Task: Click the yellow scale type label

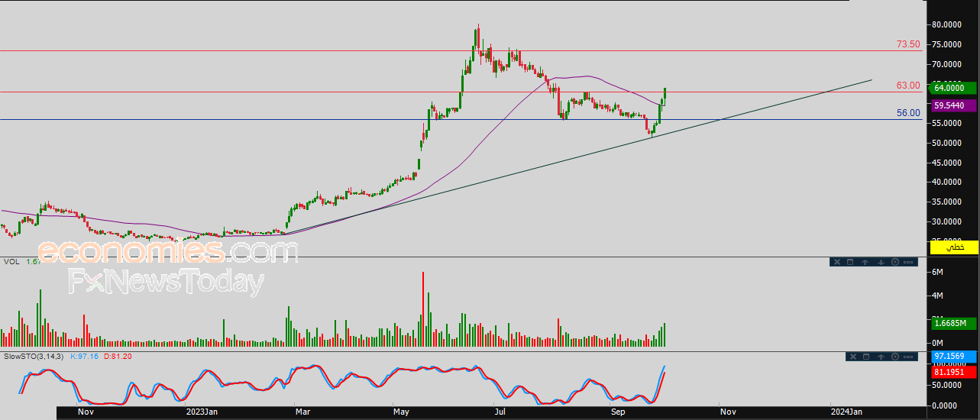Action: pos(953,247)
